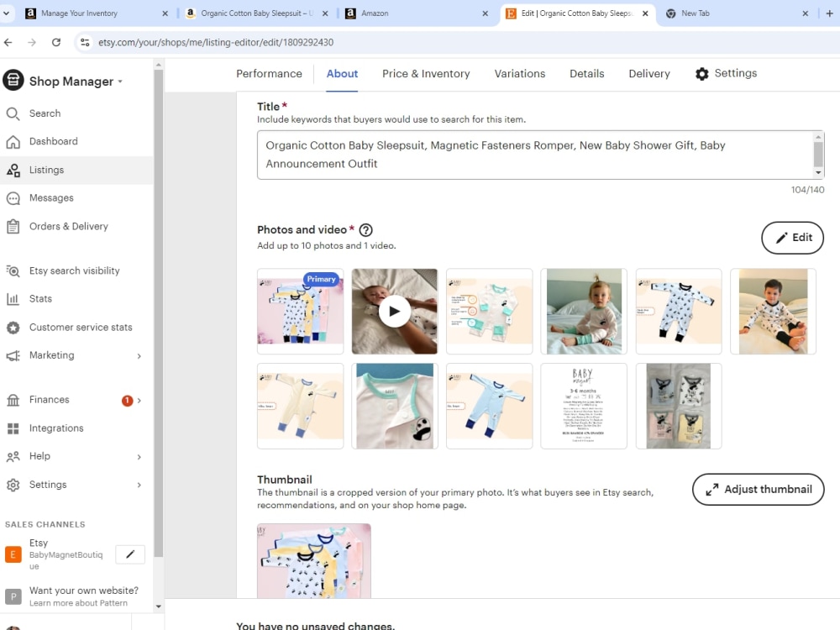Click the Edit photos button

(792, 238)
